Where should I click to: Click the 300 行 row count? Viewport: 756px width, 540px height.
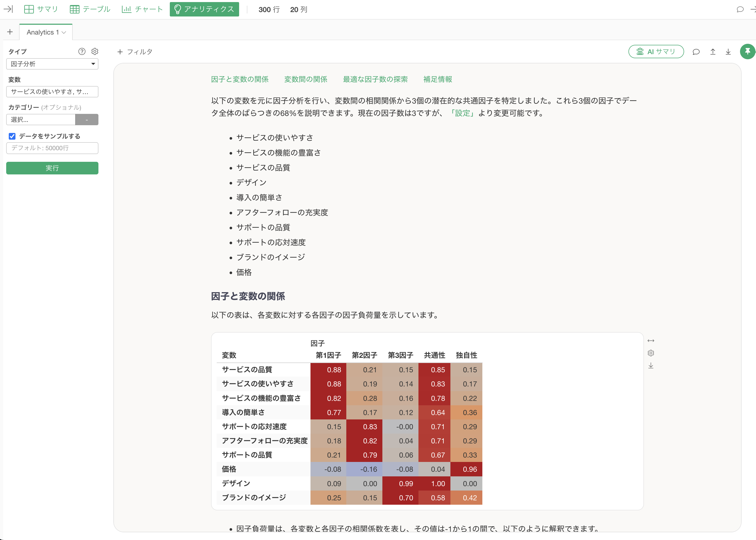269,9
